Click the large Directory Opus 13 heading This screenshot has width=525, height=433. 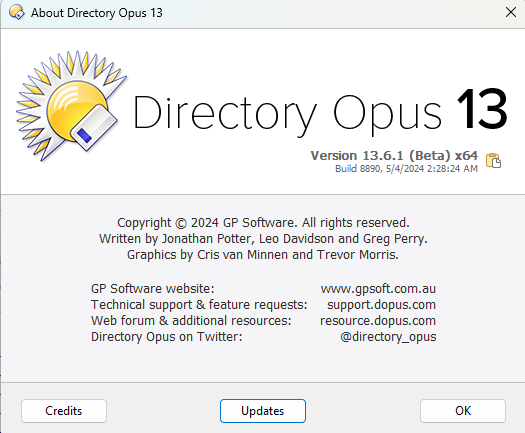tap(320, 112)
